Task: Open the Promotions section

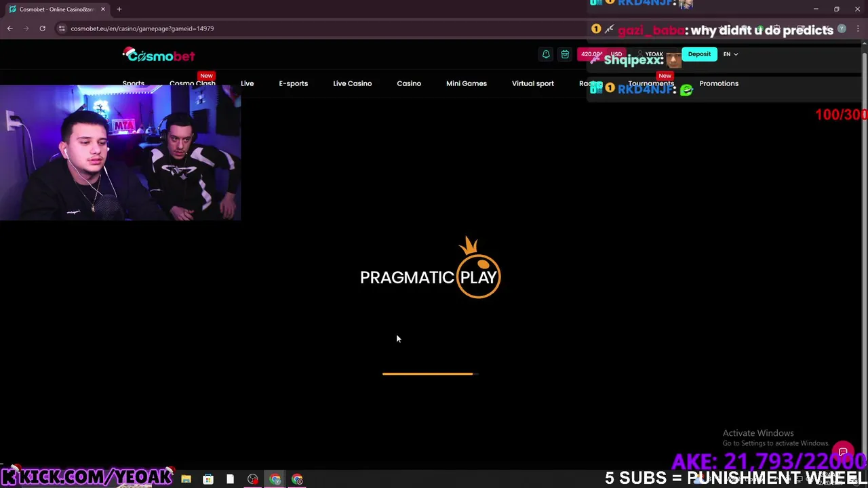Action: [x=719, y=83]
